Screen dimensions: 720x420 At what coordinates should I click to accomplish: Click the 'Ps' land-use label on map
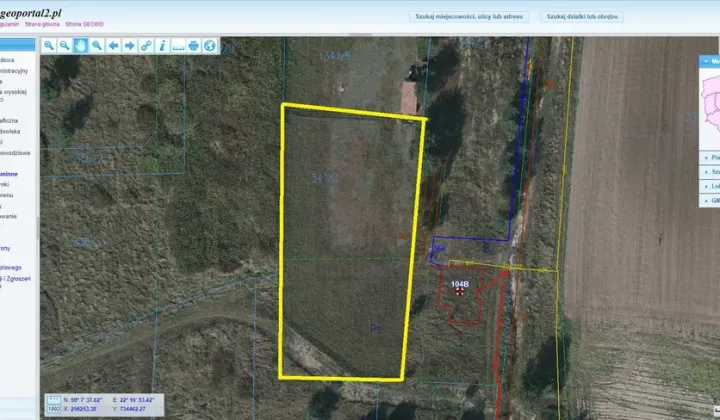[376, 329]
